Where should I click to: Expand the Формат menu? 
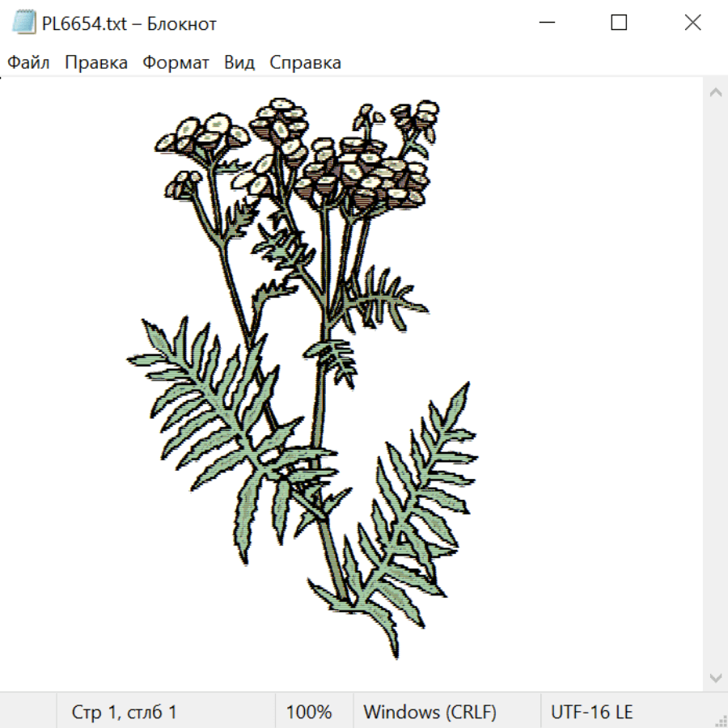click(x=176, y=62)
